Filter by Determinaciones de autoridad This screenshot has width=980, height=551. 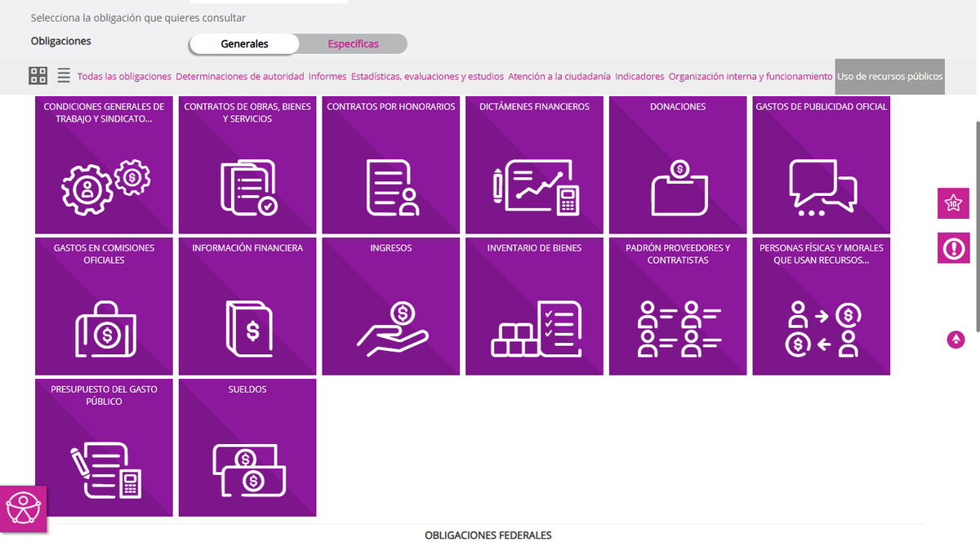pyautogui.click(x=240, y=76)
